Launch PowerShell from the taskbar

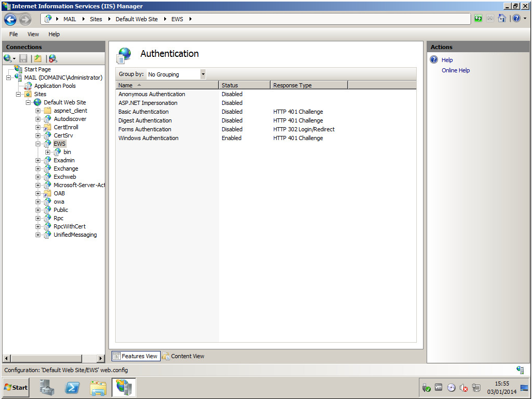[x=72, y=388]
